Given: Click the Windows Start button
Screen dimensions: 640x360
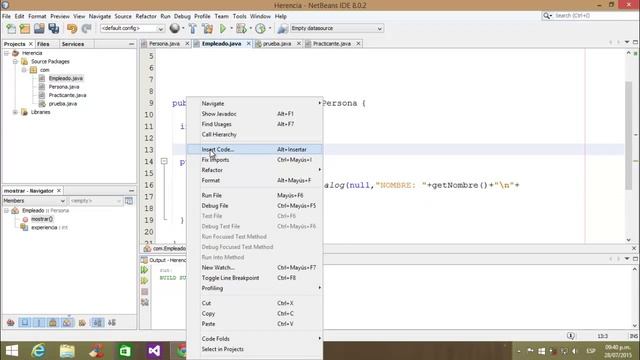Looking at the screenshot, I should [x=12, y=351].
